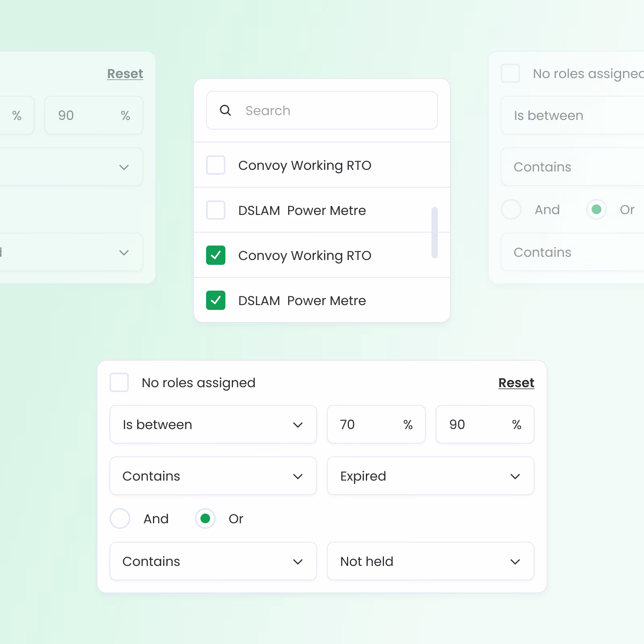Select the And radio in faded right panel
The height and width of the screenshot is (644, 644).
[511, 209]
